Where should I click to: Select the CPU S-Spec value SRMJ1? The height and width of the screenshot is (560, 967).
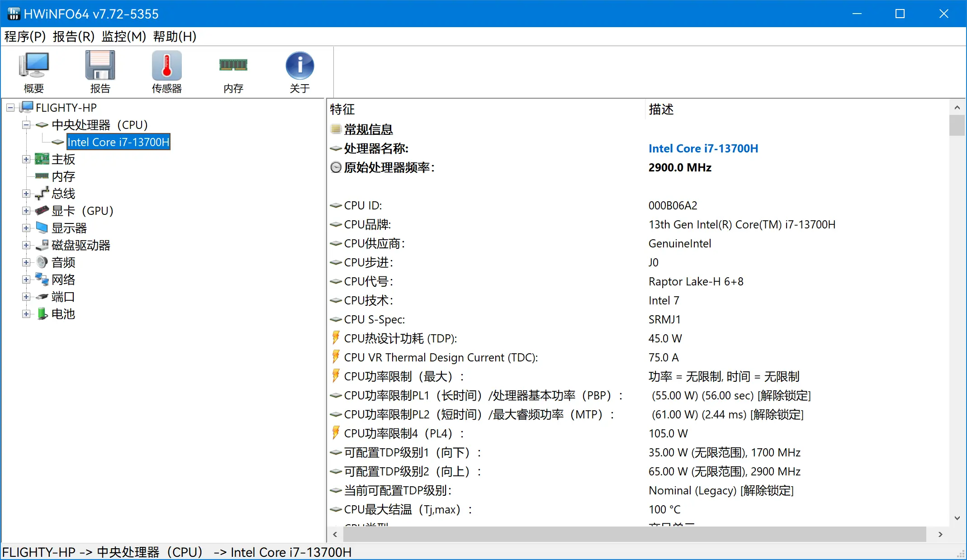[x=664, y=319]
